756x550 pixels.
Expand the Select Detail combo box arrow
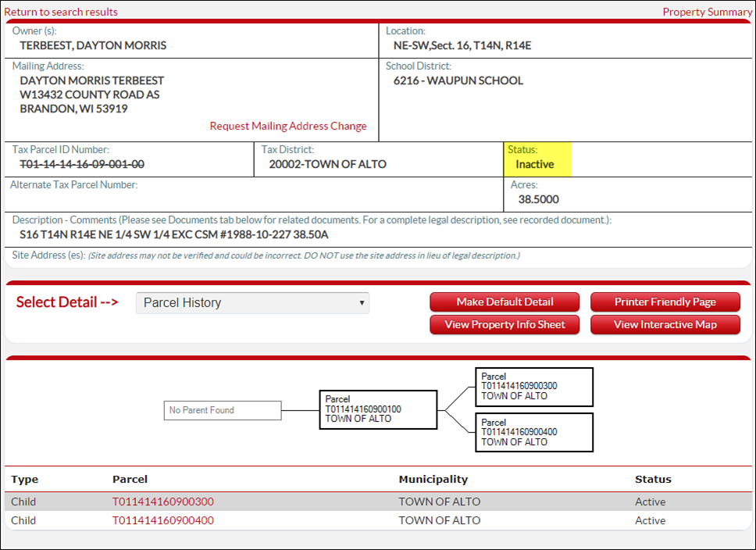362,302
